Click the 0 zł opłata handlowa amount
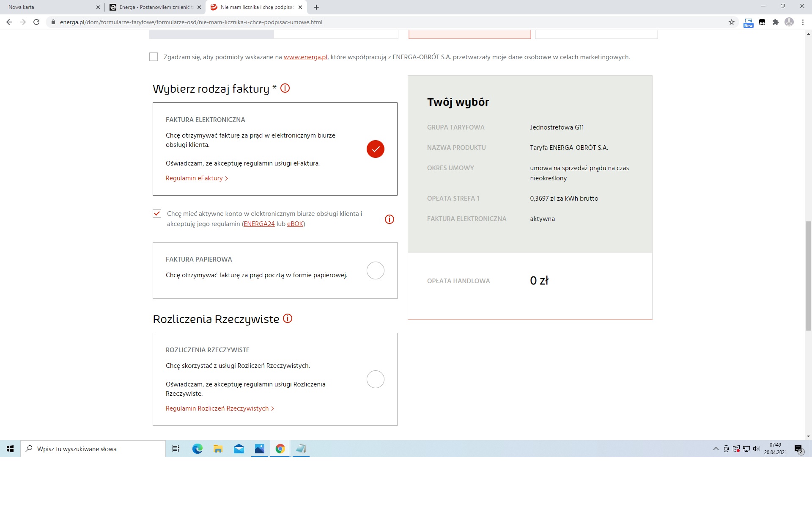 coord(539,280)
